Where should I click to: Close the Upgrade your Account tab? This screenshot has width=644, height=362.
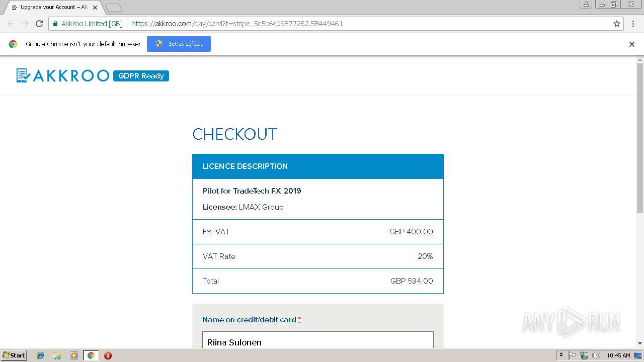(x=95, y=8)
